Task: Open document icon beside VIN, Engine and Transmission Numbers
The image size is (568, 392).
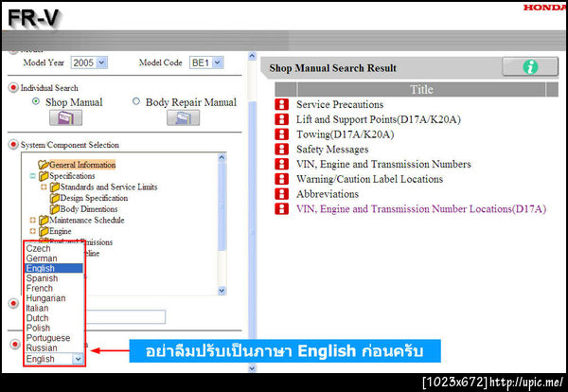Action: pos(281,164)
